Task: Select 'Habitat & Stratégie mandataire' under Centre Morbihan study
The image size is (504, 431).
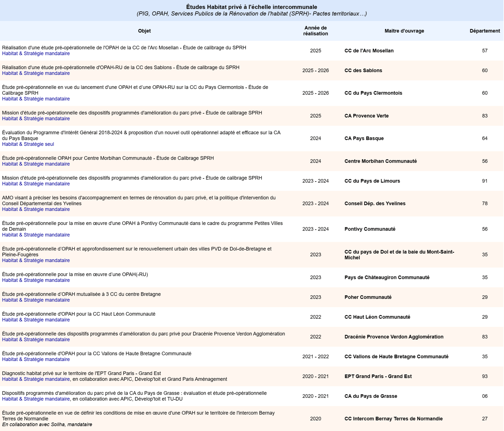Action: point(36,164)
